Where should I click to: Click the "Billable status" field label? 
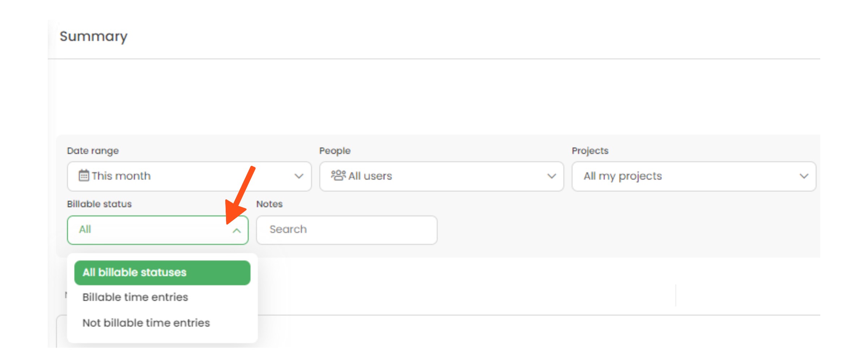click(x=99, y=204)
